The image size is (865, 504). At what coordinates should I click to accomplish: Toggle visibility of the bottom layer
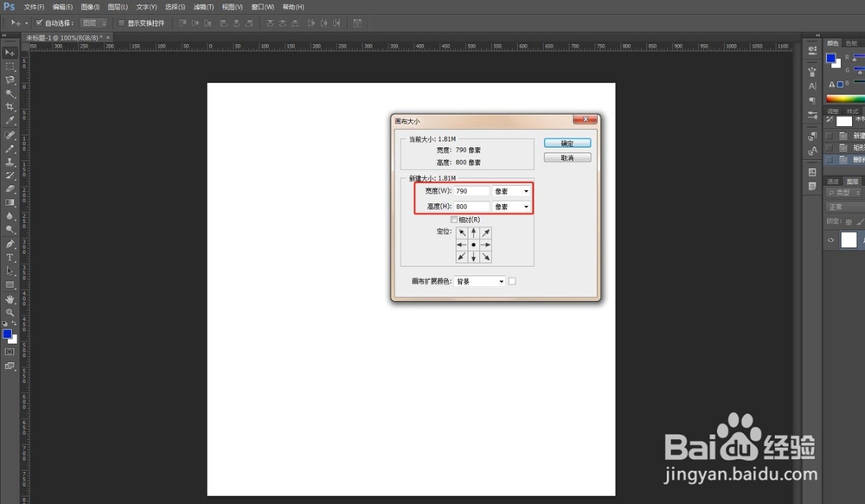[x=830, y=239]
